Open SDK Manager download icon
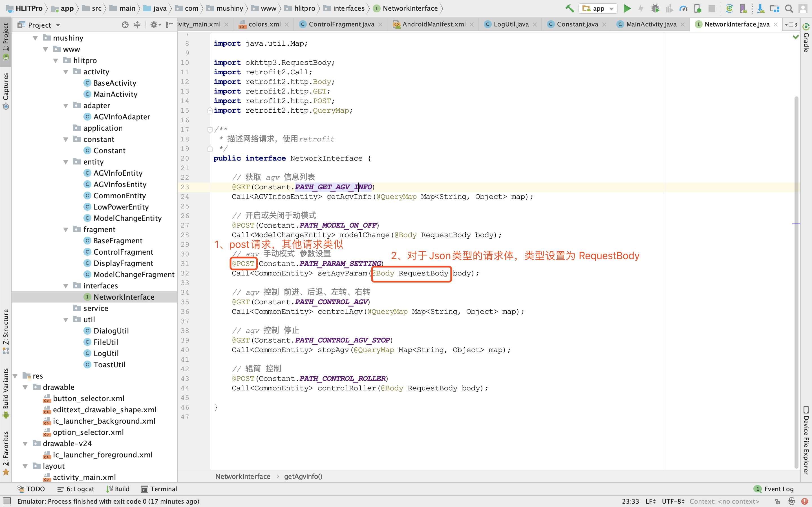Viewport: 812px width, 507px height. (760, 8)
